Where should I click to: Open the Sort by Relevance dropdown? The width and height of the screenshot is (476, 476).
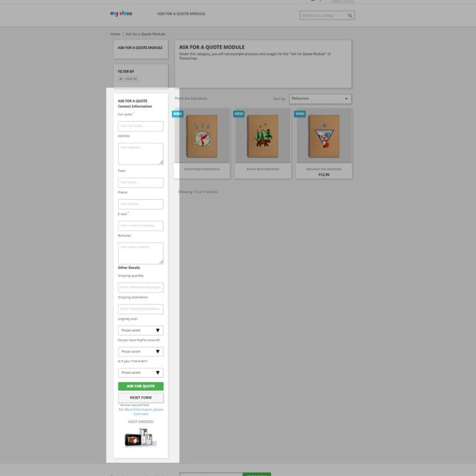click(x=320, y=99)
